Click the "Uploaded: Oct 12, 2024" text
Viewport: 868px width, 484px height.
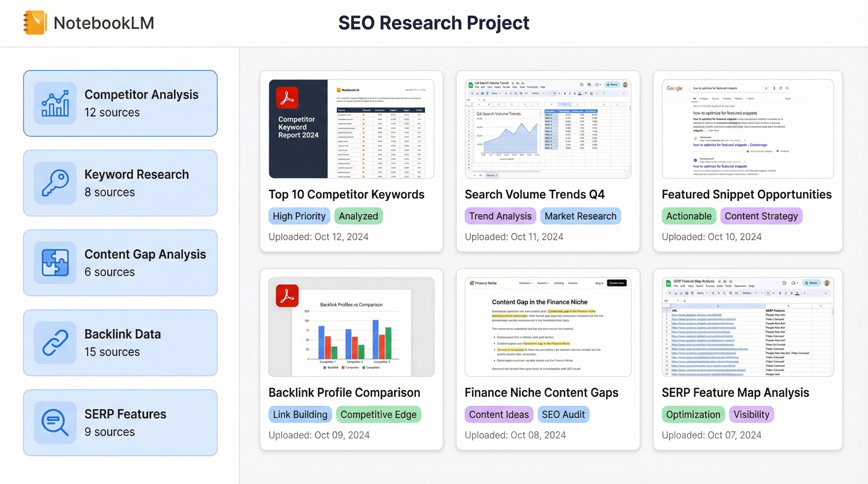click(x=319, y=237)
